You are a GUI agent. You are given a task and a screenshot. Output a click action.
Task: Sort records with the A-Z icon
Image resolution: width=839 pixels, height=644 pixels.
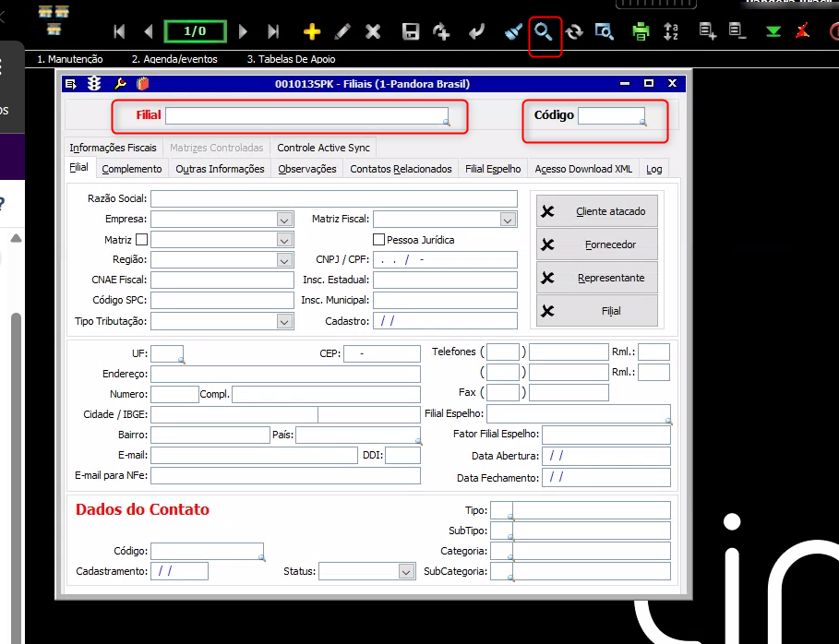671,31
